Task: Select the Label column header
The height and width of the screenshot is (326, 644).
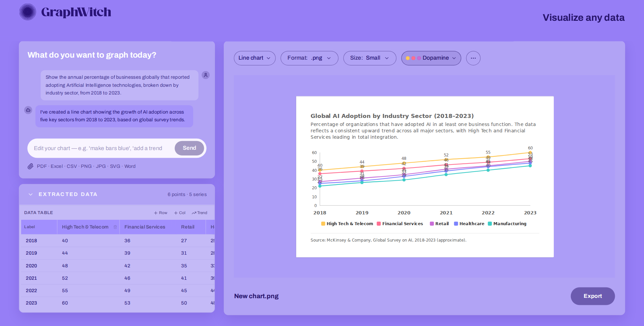Action: pos(39,227)
